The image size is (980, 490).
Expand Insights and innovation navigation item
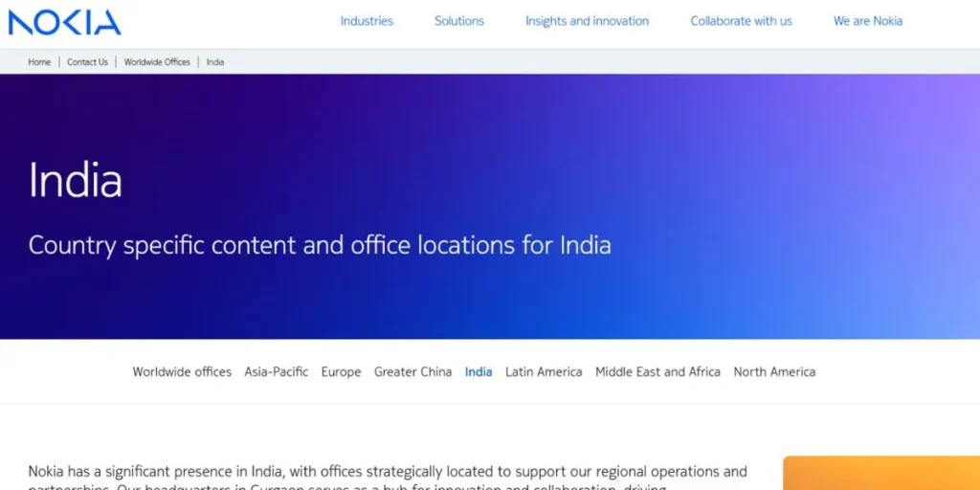coord(587,21)
